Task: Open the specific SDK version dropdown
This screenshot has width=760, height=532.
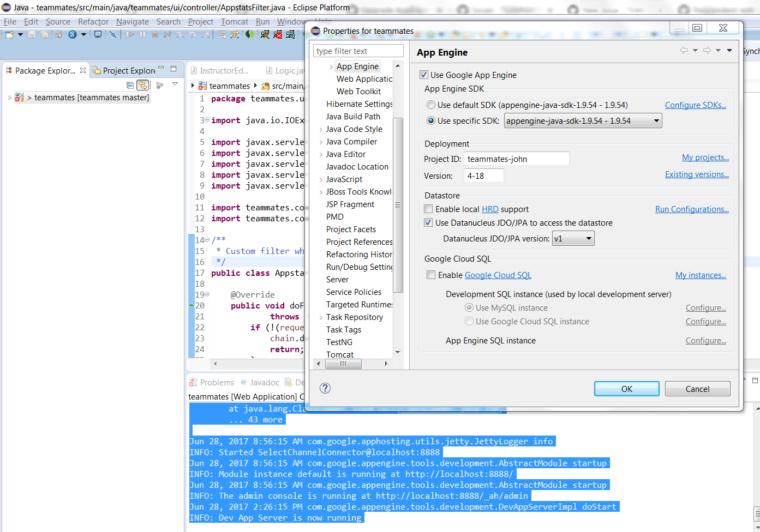Action: click(583, 120)
